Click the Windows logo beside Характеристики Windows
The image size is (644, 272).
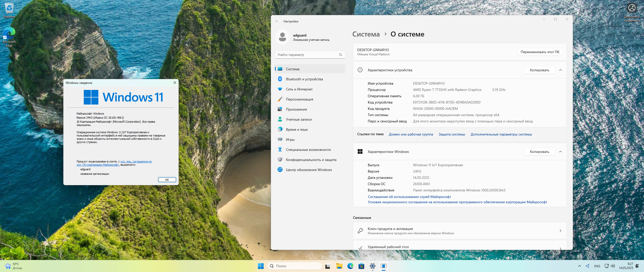[x=360, y=152]
